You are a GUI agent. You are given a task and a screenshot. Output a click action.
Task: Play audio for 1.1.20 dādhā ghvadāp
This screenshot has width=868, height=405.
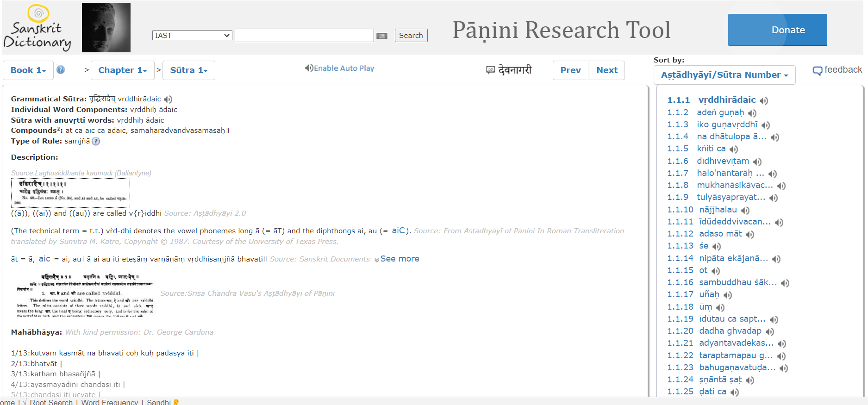[x=770, y=331]
